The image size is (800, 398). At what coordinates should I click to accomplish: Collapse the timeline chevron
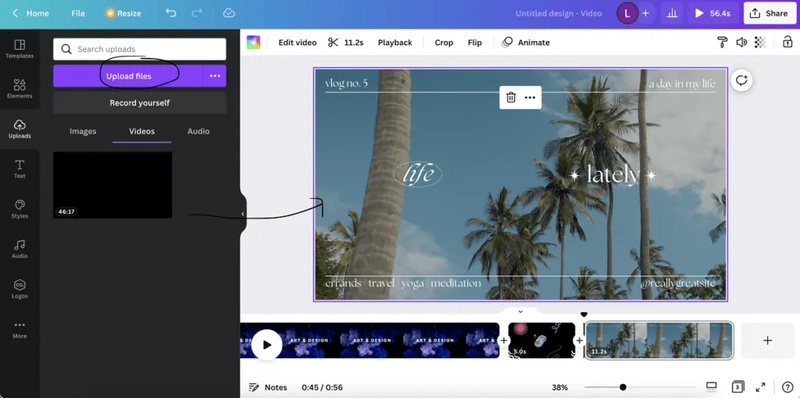pyautogui.click(x=520, y=311)
